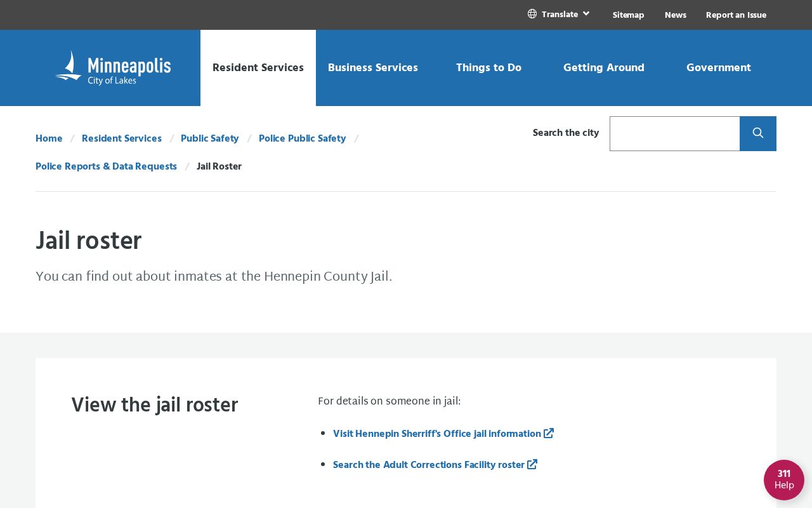Click external-link icon after Sheriff's Office jail information
Viewport: 812px width, 508px height.
[549, 433]
